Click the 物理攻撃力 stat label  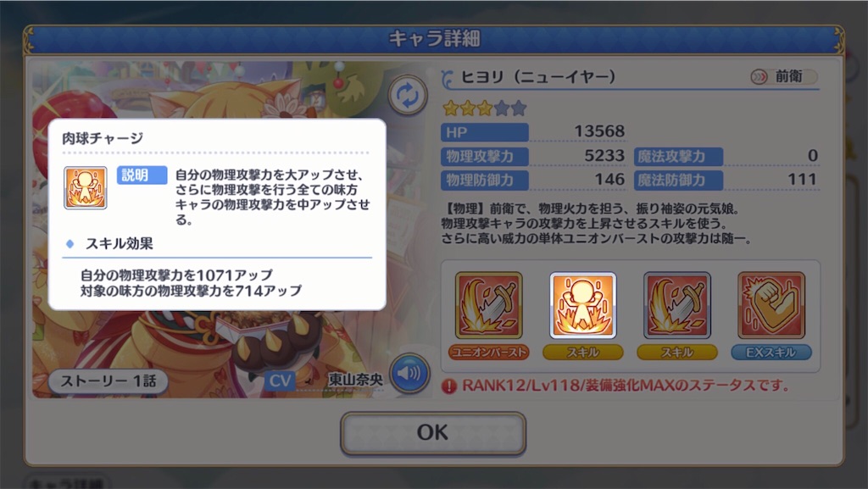(x=485, y=157)
